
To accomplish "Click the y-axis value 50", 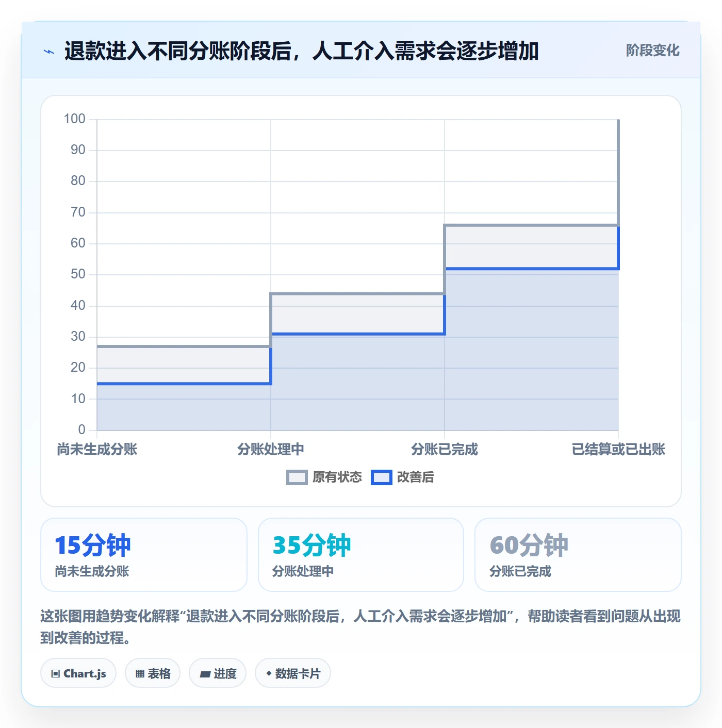I will pyautogui.click(x=78, y=274).
